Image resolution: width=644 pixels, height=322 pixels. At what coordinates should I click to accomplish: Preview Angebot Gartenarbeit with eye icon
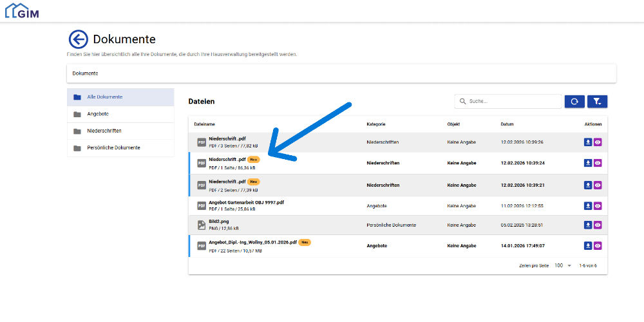(x=598, y=205)
